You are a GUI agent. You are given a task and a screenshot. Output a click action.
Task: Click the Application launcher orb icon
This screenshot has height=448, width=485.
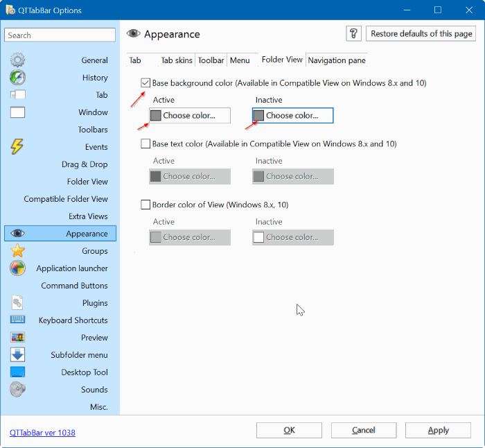(17, 268)
